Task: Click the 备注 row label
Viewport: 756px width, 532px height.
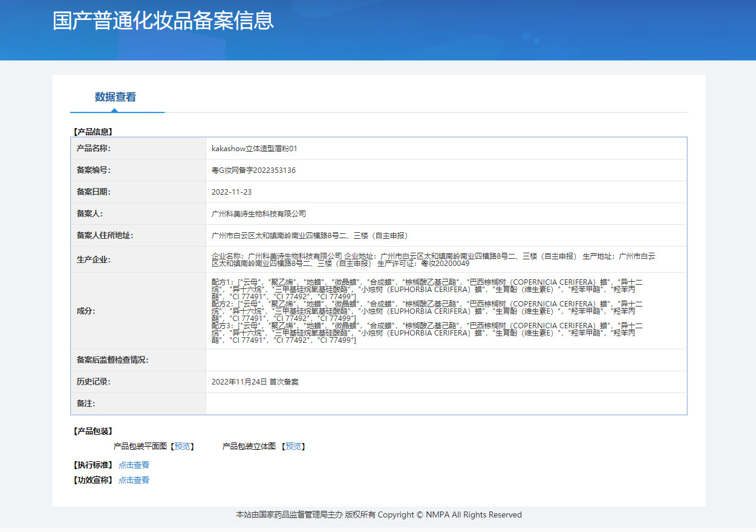Action: pyautogui.click(x=86, y=404)
